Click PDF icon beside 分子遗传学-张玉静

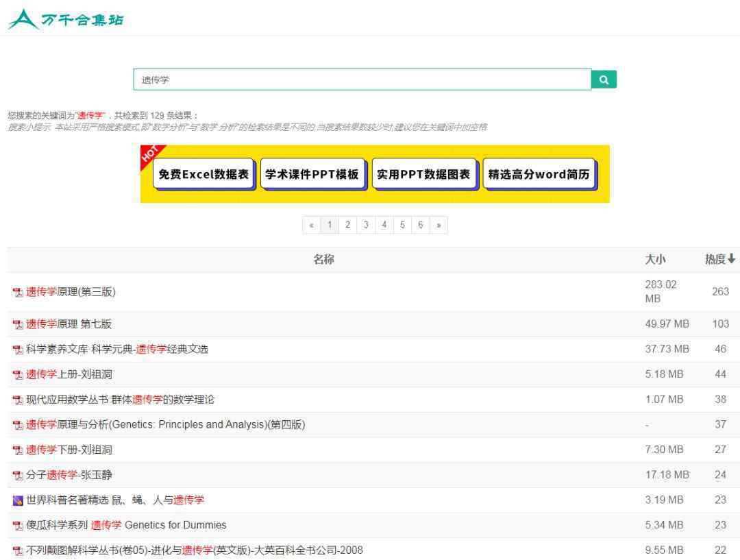click(18, 475)
